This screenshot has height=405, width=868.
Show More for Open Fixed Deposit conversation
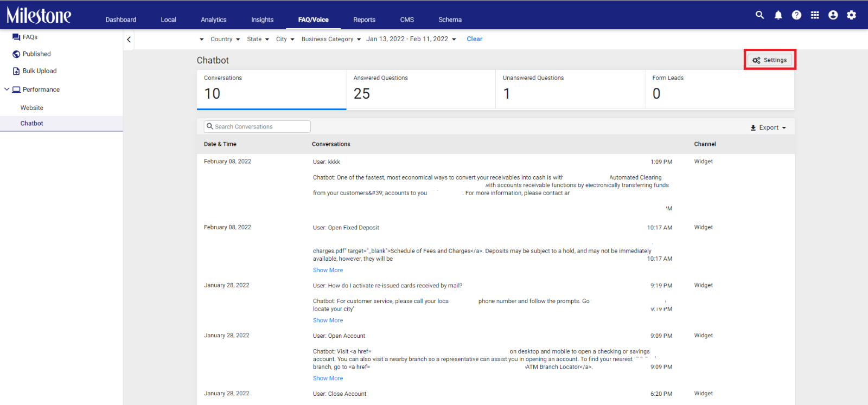tap(328, 270)
